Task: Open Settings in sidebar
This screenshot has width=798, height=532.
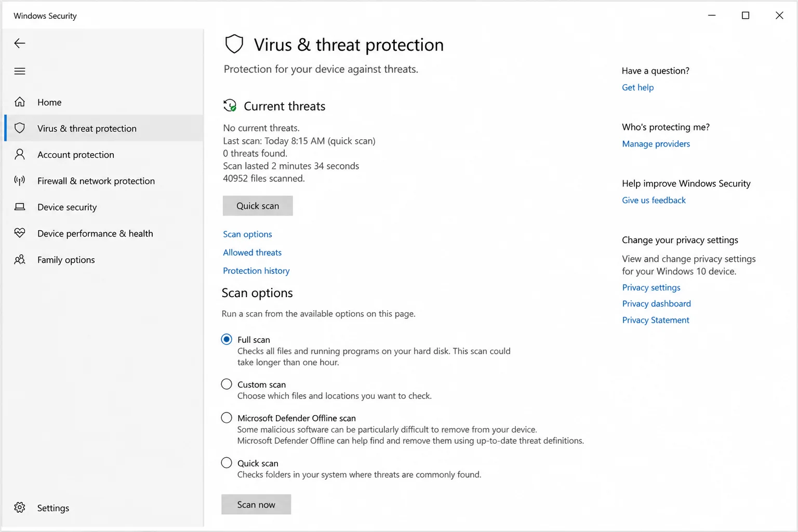Action: [103, 508]
